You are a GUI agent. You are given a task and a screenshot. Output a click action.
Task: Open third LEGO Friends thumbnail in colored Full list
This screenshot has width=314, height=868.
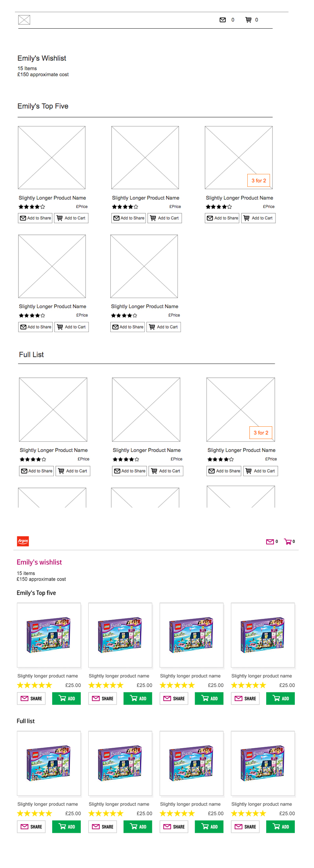click(x=192, y=763)
